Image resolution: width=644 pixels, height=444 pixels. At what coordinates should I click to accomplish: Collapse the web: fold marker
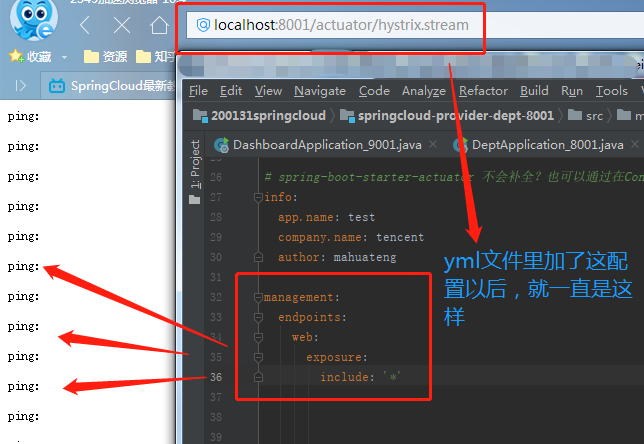point(258,338)
